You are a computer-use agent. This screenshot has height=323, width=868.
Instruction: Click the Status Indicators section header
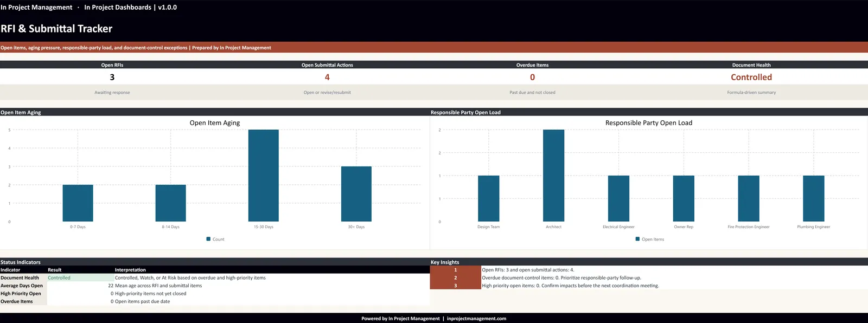pyautogui.click(x=21, y=262)
